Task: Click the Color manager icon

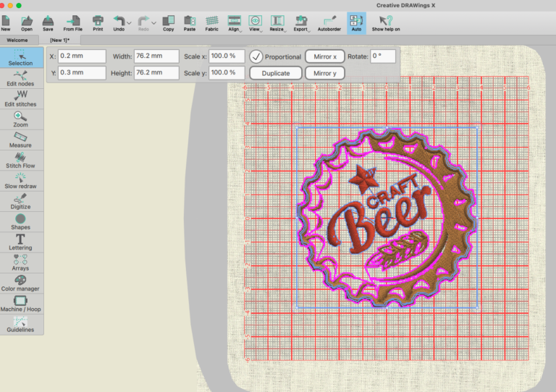Action: coord(21,283)
